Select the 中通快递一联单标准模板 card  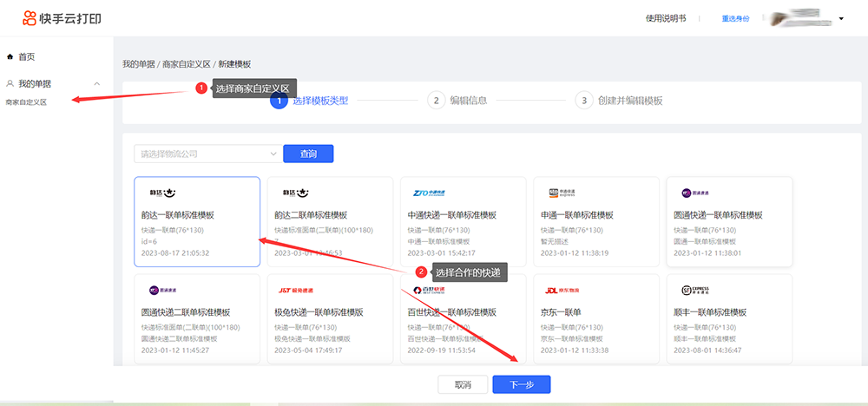[463, 222]
